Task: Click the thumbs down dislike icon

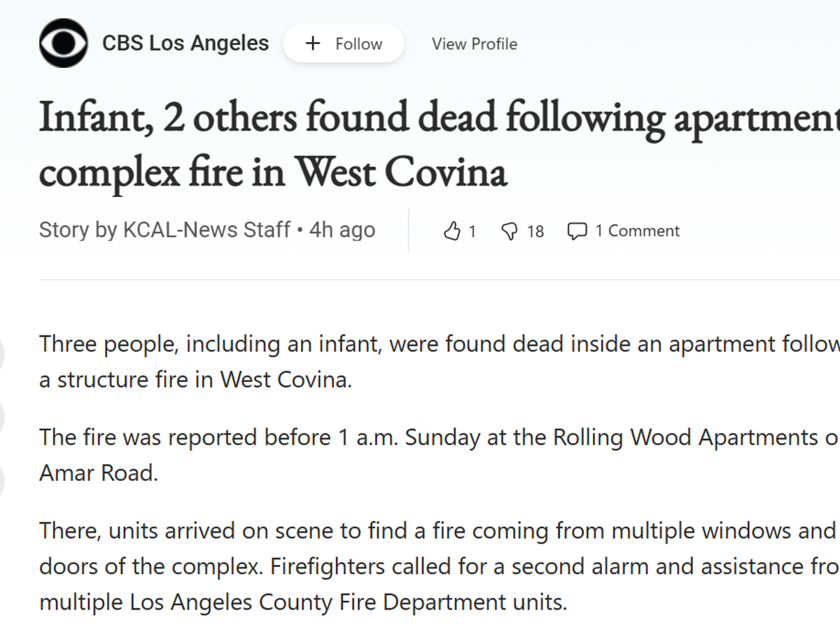Action: 510,231
